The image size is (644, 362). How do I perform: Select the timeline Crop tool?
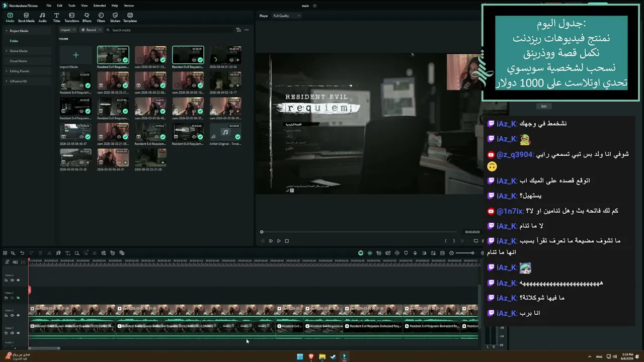76,253
